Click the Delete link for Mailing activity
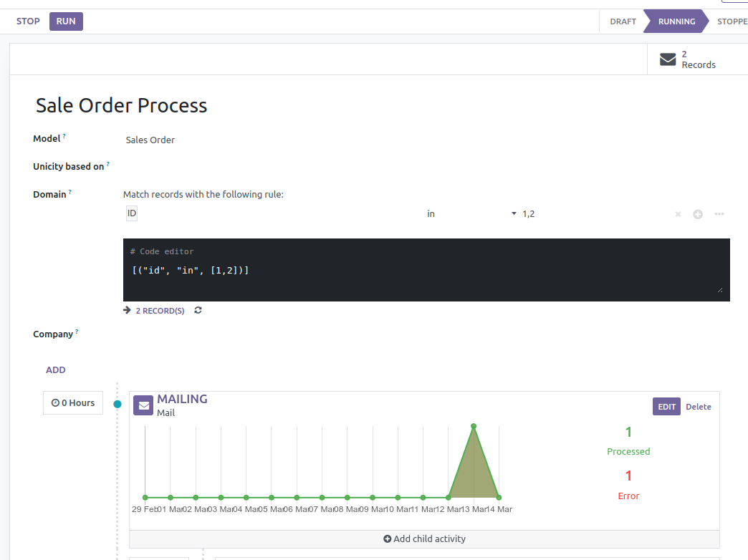The height and width of the screenshot is (560, 748). point(698,407)
